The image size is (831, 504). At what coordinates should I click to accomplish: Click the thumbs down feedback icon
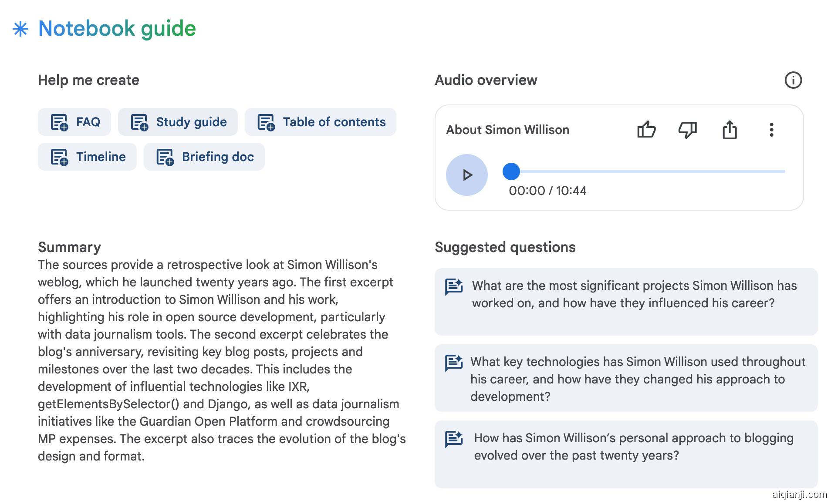click(688, 130)
